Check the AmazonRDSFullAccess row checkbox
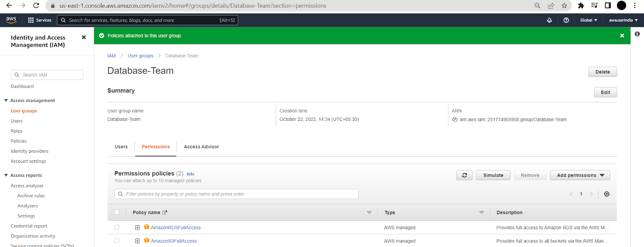Viewport: 644px width, 247px height. tap(117, 227)
